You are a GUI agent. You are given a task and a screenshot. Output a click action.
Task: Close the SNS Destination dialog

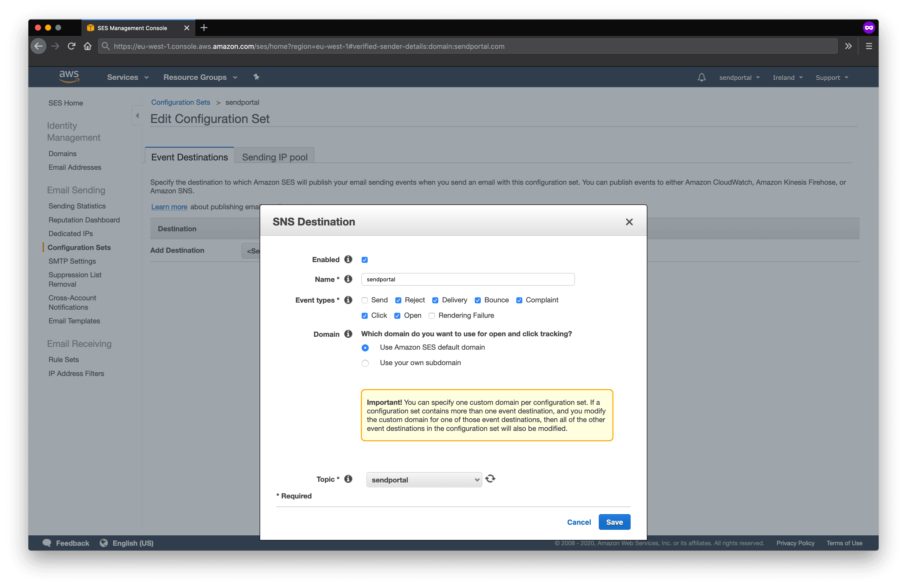pos(629,222)
